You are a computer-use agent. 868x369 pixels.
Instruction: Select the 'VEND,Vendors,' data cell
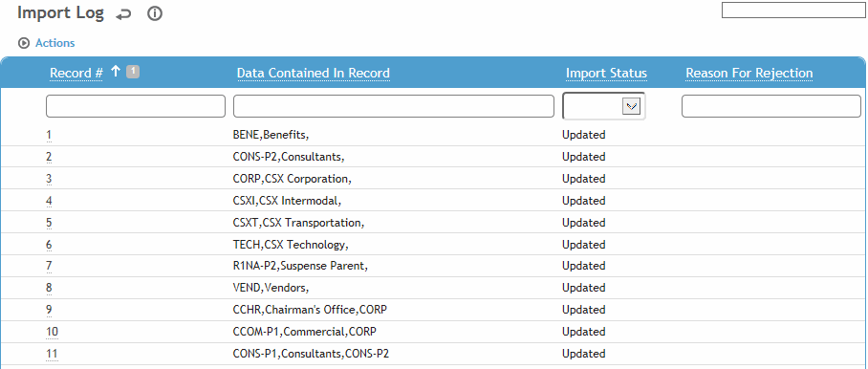[x=271, y=289]
